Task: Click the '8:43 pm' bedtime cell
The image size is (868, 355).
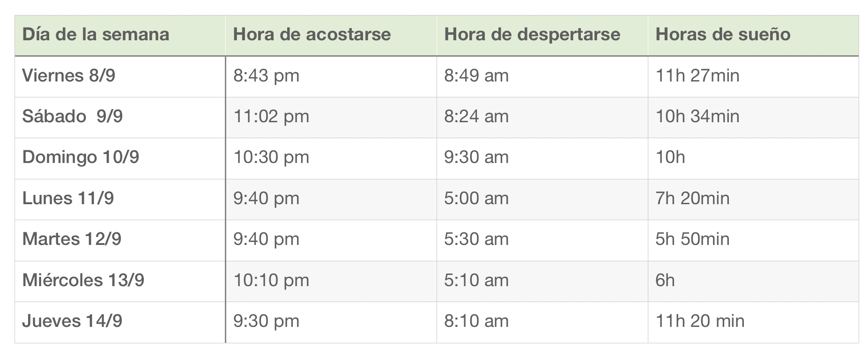Action: 266,76
